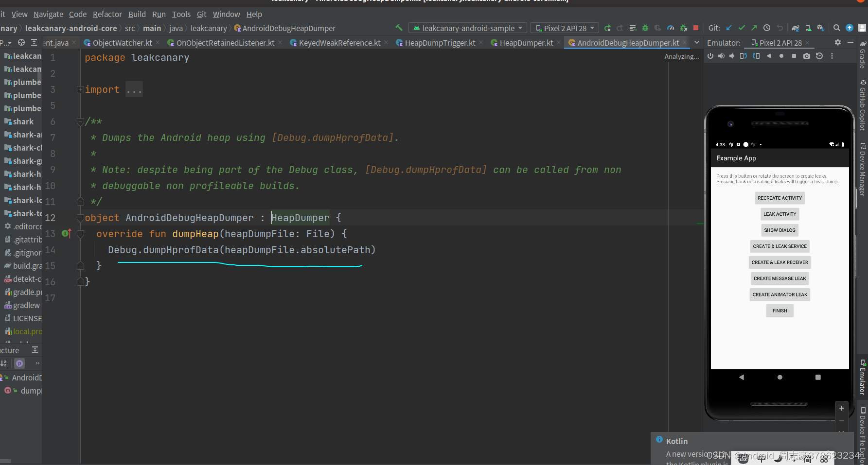
Task: Click the build.gradle file in project tree
Action: tap(27, 266)
